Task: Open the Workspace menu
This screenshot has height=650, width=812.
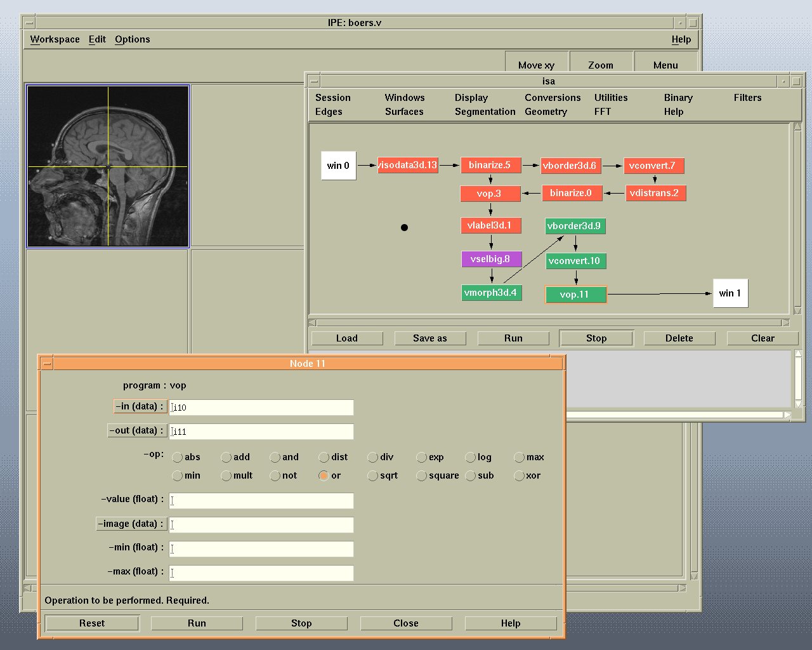Action: click(55, 39)
